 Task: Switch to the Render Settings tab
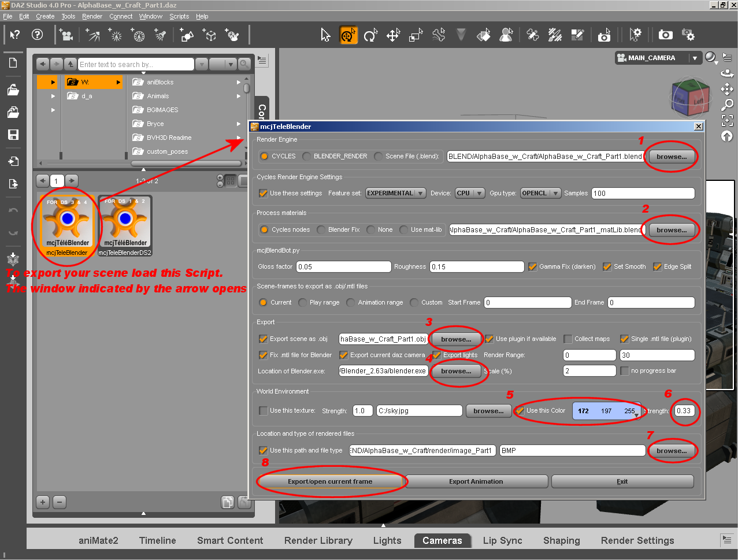tap(637, 540)
